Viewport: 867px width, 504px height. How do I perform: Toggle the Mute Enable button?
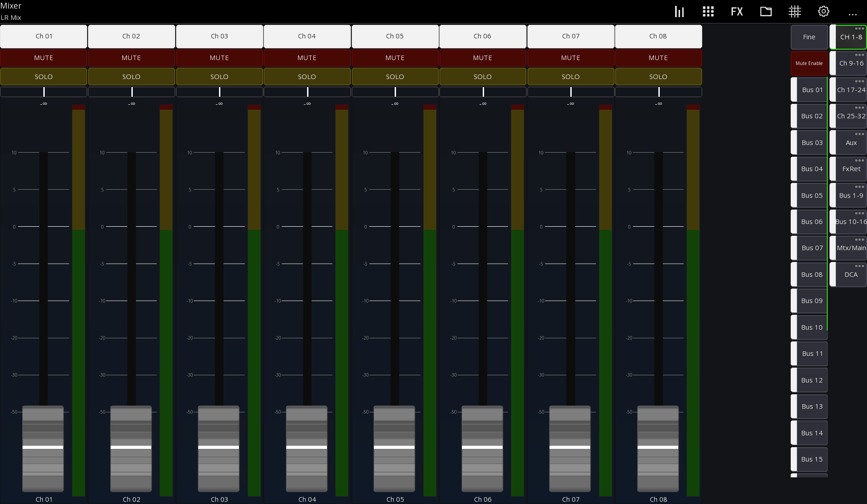pos(809,63)
